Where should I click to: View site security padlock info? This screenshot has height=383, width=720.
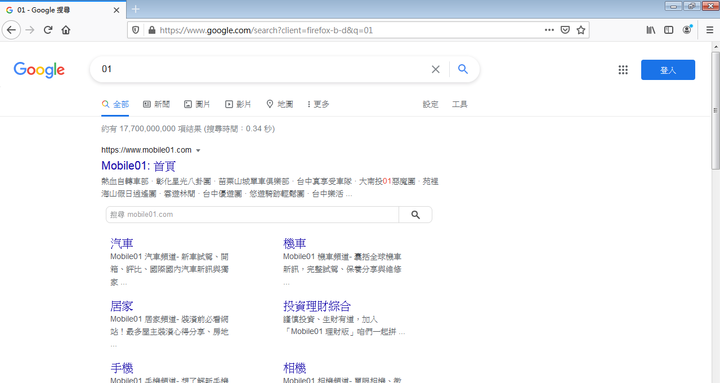coord(152,30)
